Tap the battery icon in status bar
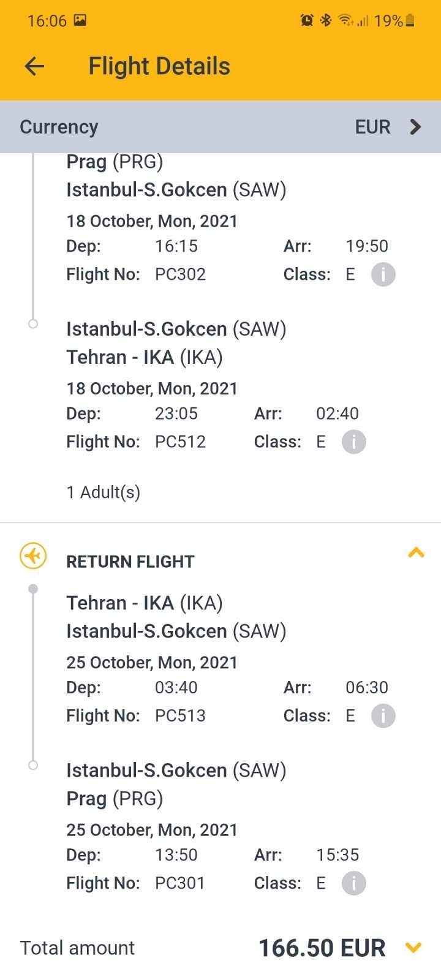This screenshot has width=441, height=980. 410,21
